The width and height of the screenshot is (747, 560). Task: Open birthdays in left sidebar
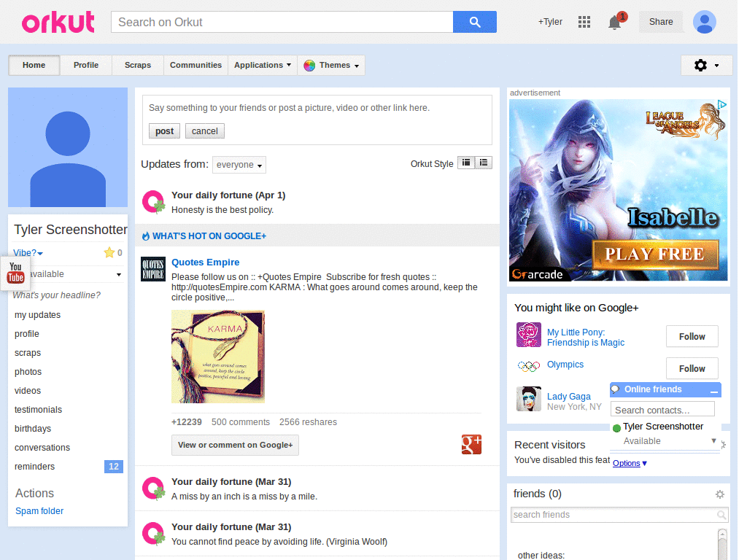pos(32,429)
